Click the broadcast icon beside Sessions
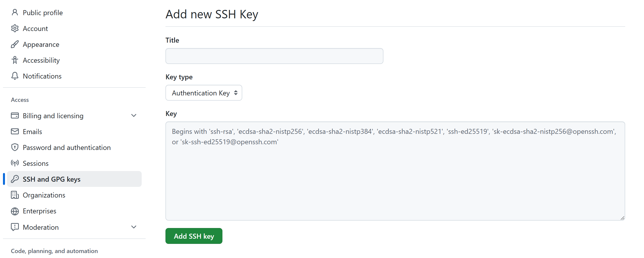Viewport: 644px width, 258px height. click(x=15, y=163)
